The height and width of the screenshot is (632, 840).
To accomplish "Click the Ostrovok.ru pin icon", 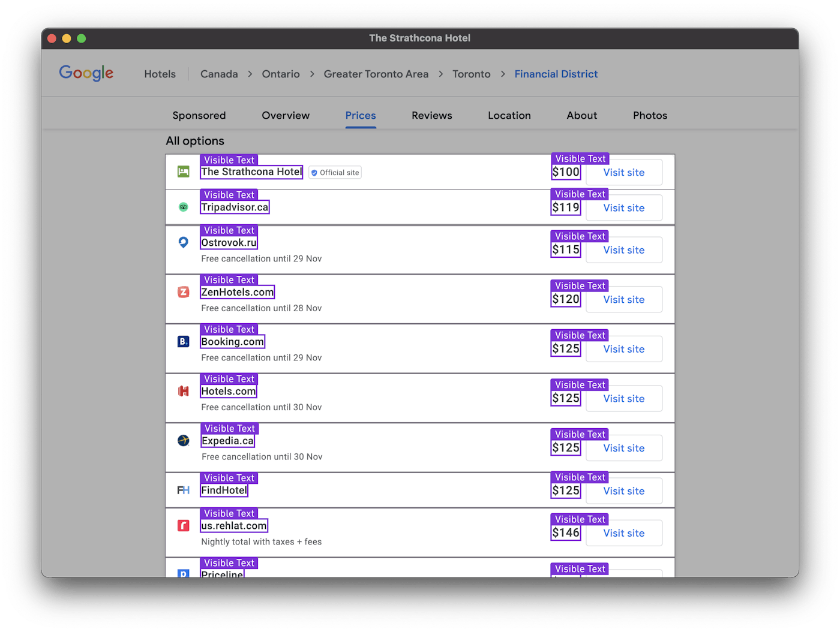I will click(x=184, y=243).
